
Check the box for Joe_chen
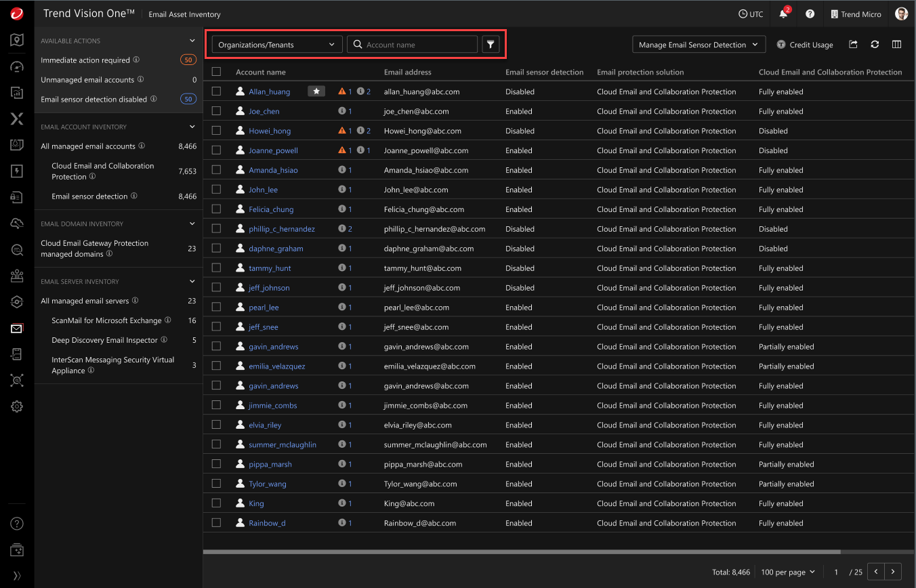[216, 111]
